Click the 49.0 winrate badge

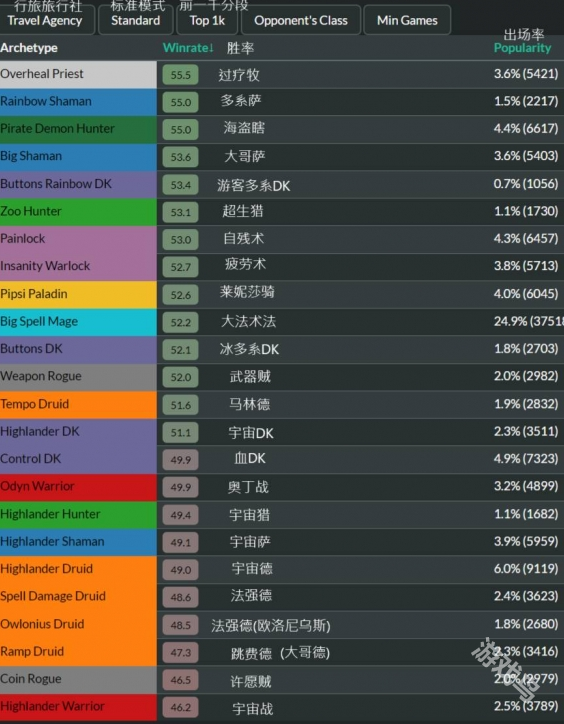pos(181,570)
